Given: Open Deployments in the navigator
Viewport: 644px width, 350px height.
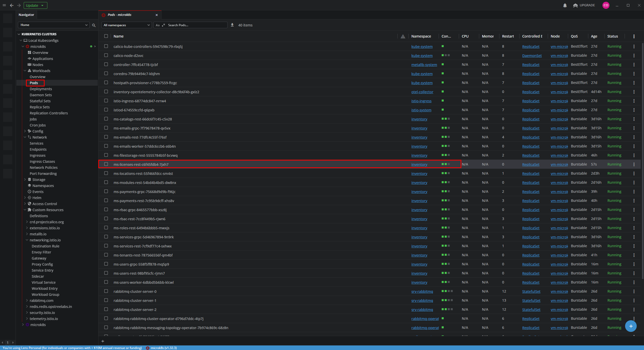Looking at the screenshot, I should pyautogui.click(x=41, y=89).
